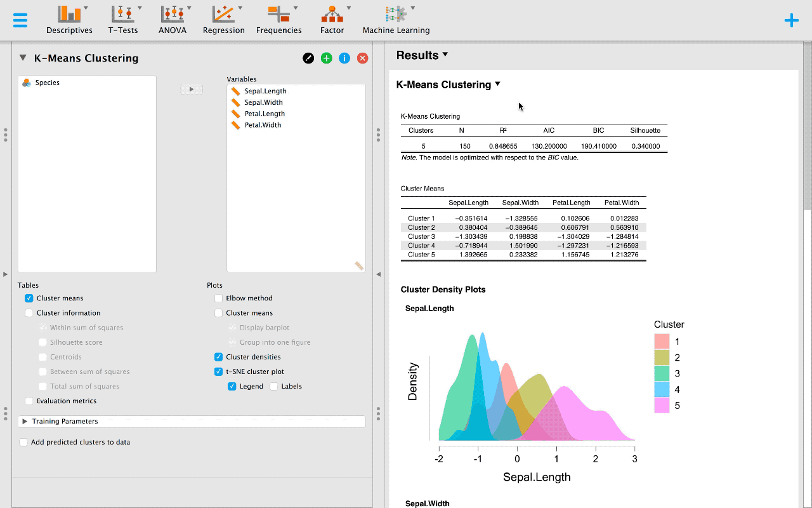This screenshot has height=508, width=812.
Task: Check the Elbow method plot option
Action: (x=218, y=298)
